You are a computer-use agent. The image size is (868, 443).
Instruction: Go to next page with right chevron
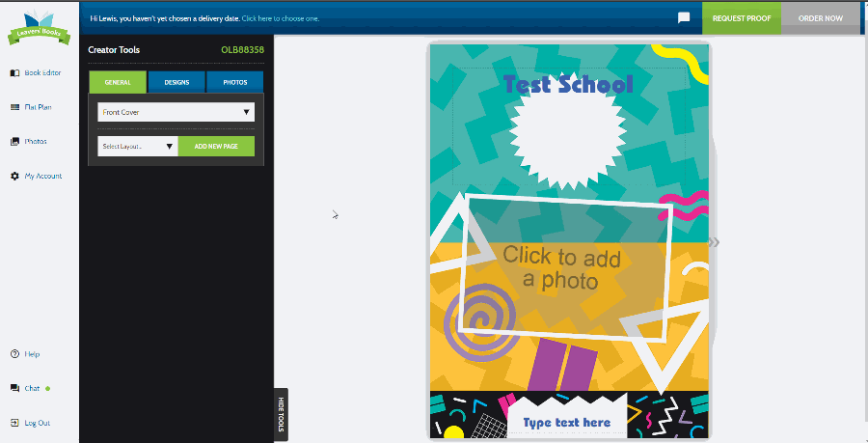(x=715, y=242)
